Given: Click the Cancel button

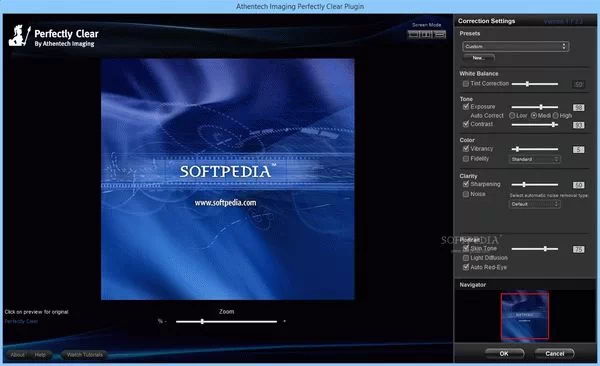Looking at the screenshot, I should [x=554, y=353].
